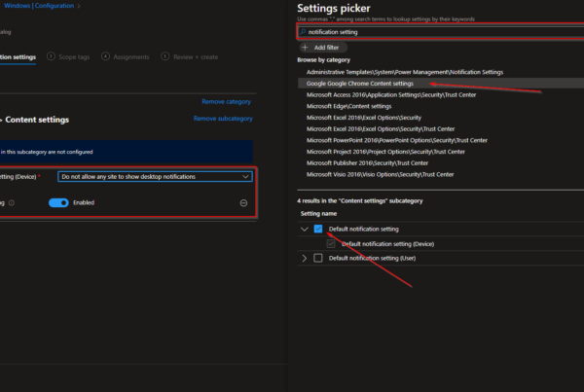Click the notification setting search field
This screenshot has height=392, width=584.
[x=438, y=32]
